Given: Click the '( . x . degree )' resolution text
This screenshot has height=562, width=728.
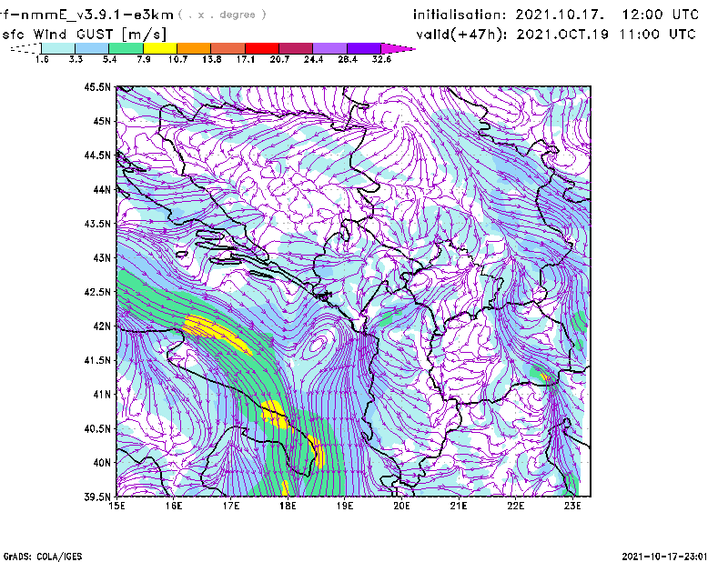Looking at the screenshot, I should [x=222, y=15].
